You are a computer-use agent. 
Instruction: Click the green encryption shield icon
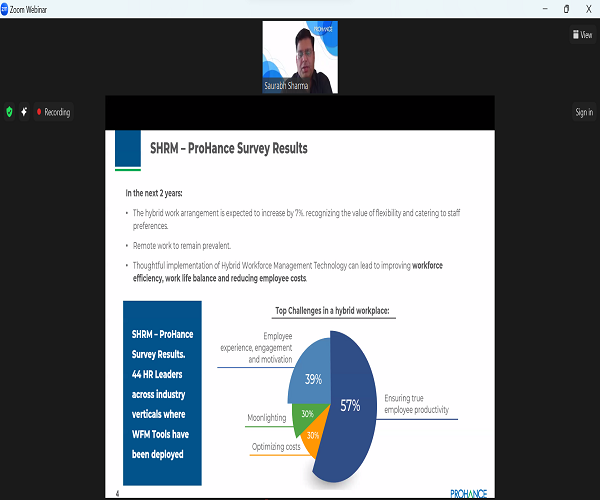9,112
